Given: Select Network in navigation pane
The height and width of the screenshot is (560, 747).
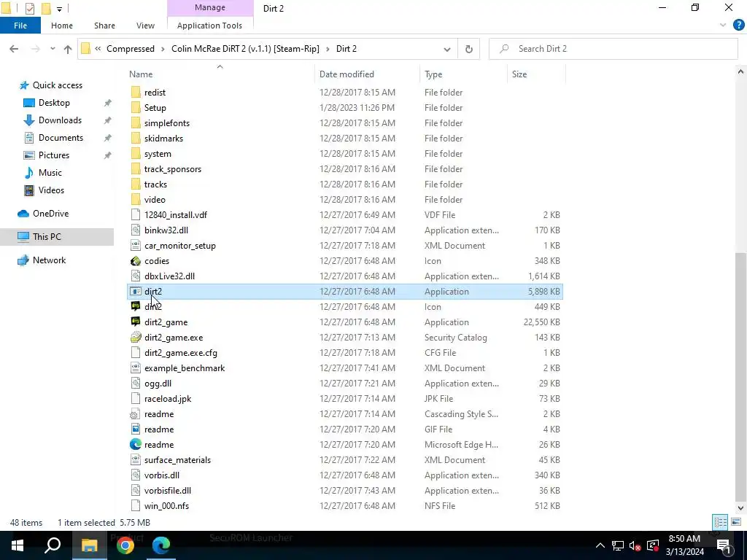Looking at the screenshot, I should click(x=49, y=260).
